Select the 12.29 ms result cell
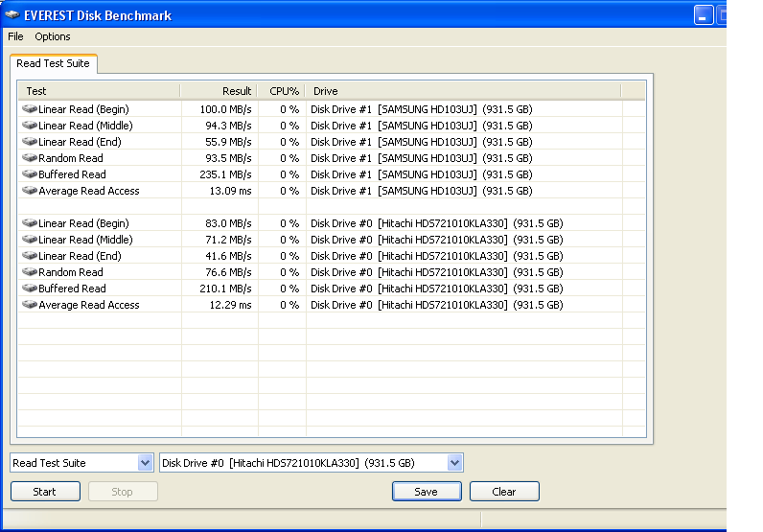763x532 pixels. coord(231,305)
